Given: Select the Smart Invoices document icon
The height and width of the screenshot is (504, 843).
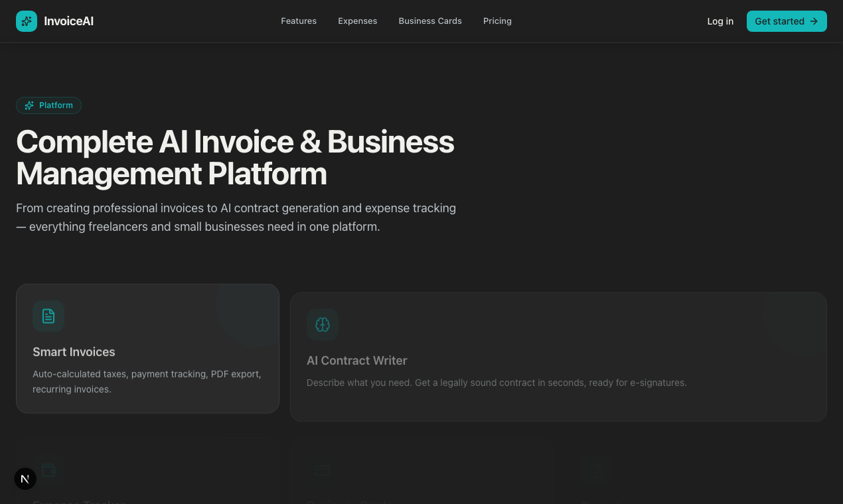Looking at the screenshot, I should click(48, 316).
